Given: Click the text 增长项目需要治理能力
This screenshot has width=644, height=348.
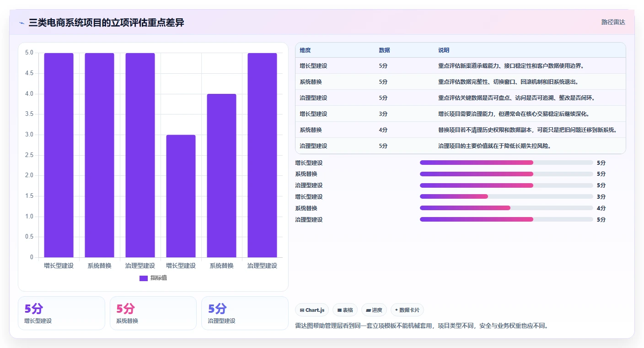Looking at the screenshot, I should pyautogui.click(x=466, y=114).
